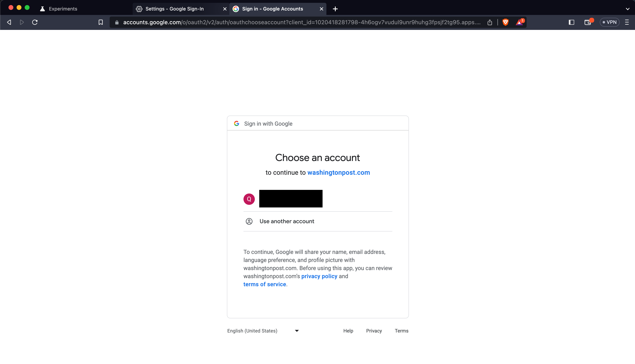Screen dimensions: 635x364
Task: Open the tab list chevron at top right
Action: [627, 9]
